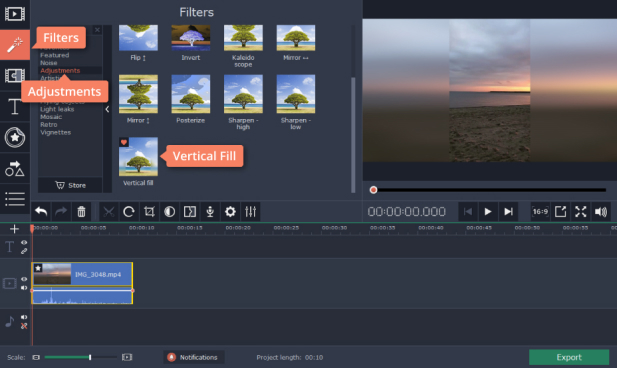The image size is (617, 368).
Task: Rotate the selected clip
Action: point(129,212)
